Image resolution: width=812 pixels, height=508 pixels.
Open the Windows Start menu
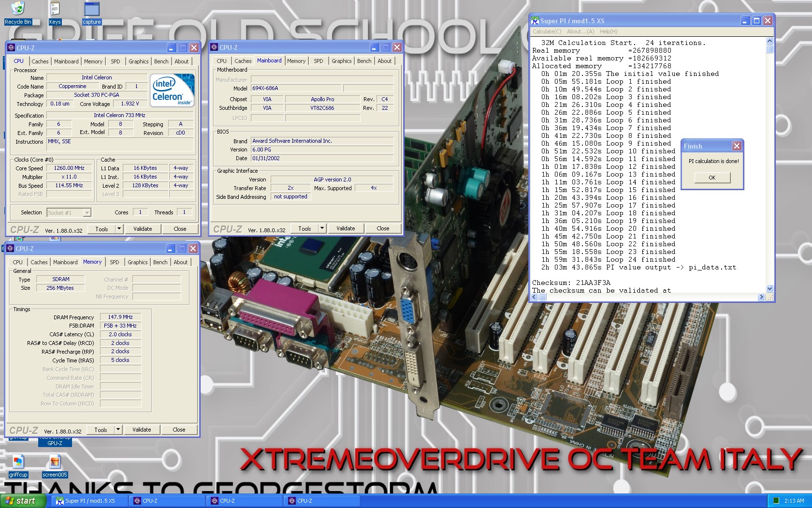click(x=23, y=501)
